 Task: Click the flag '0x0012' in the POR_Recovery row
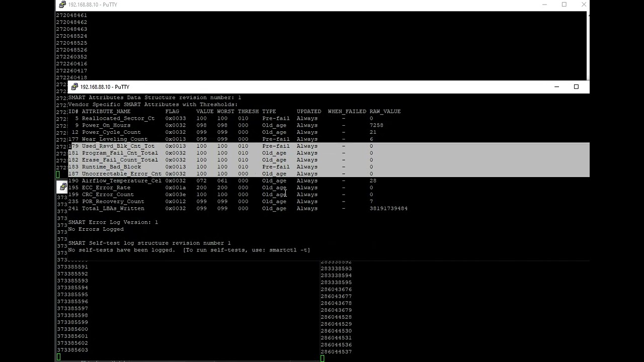[x=176, y=202]
